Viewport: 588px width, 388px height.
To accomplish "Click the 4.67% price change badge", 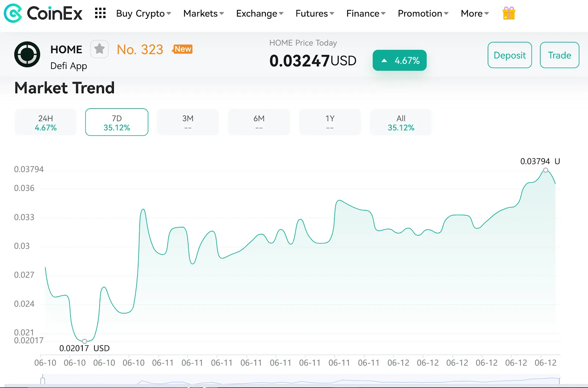I will click(x=399, y=60).
